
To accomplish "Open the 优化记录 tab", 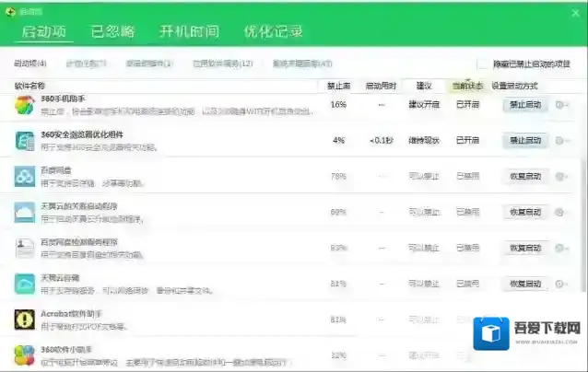I will [x=273, y=32].
